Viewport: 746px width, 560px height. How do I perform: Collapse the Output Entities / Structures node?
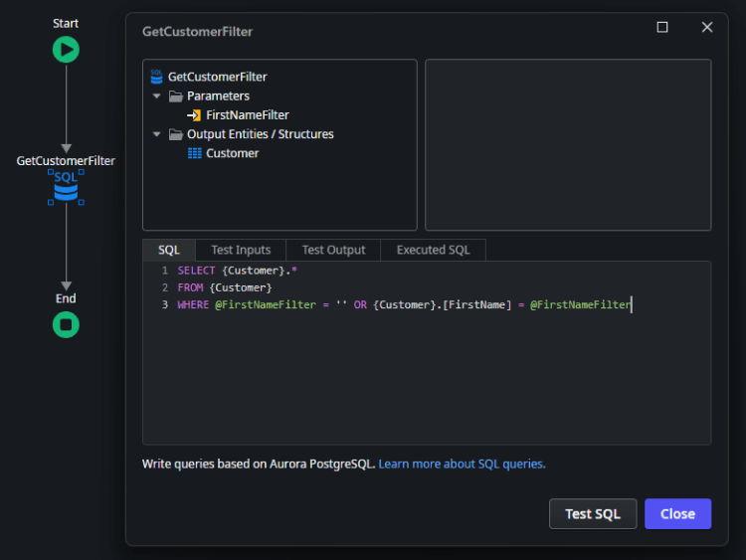coord(157,134)
